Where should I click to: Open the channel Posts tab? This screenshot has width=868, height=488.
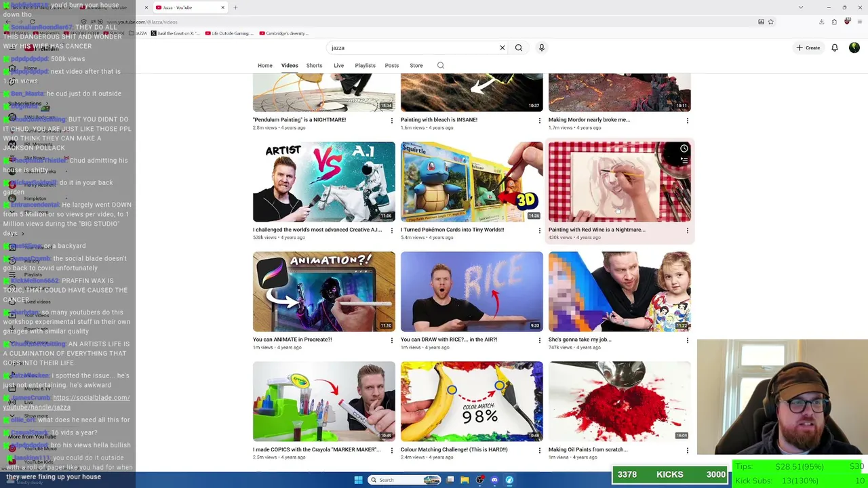click(392, 66)
